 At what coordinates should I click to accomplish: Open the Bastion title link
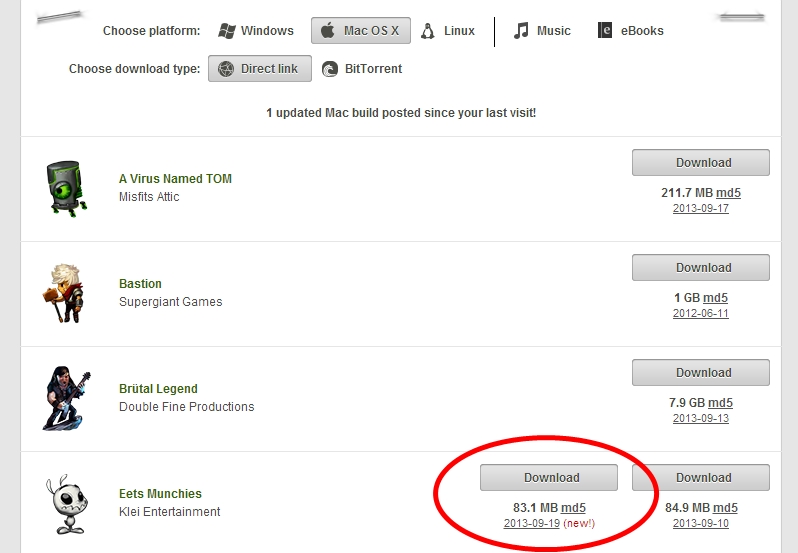coord(140,283)
